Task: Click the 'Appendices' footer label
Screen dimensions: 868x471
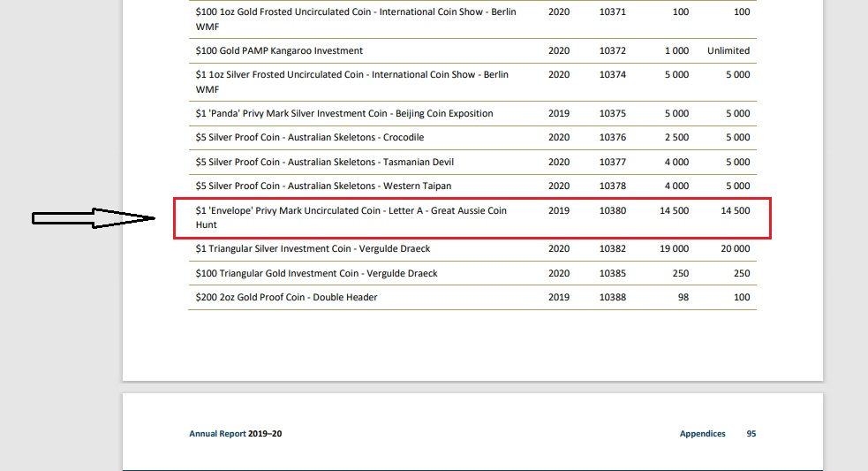Action: [x=703, y=434]
